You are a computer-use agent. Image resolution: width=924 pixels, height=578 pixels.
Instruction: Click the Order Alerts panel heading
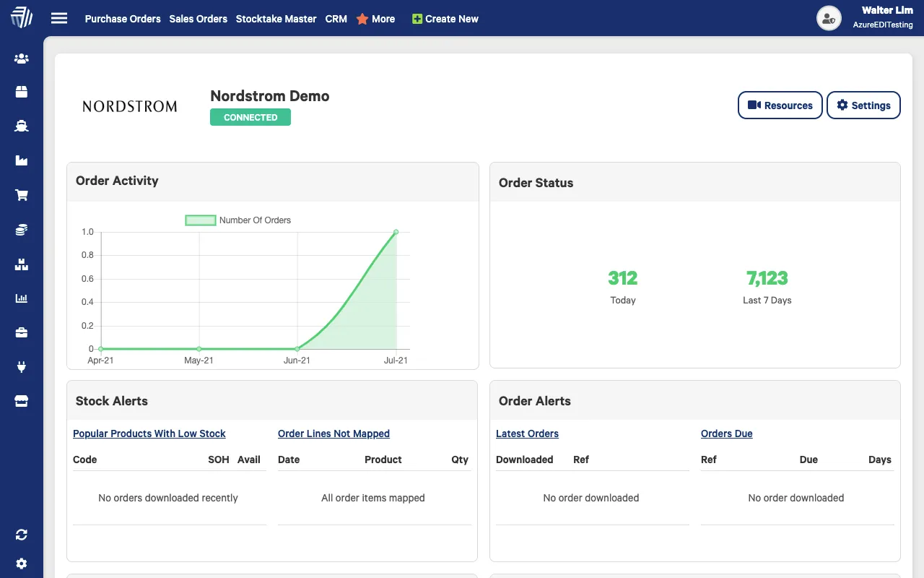(535, 401)
